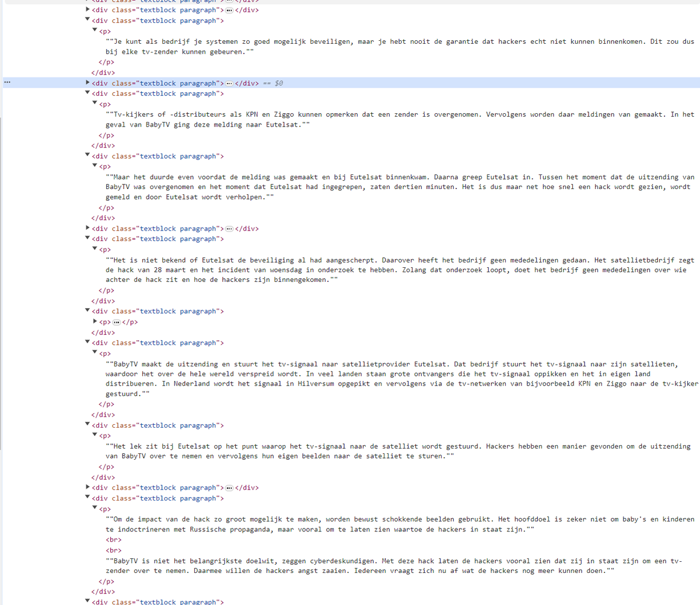Expand collapsed div directly above 'Om de impact' block
The width and height of the screenshot is (700, 605).
click(87, 487)
